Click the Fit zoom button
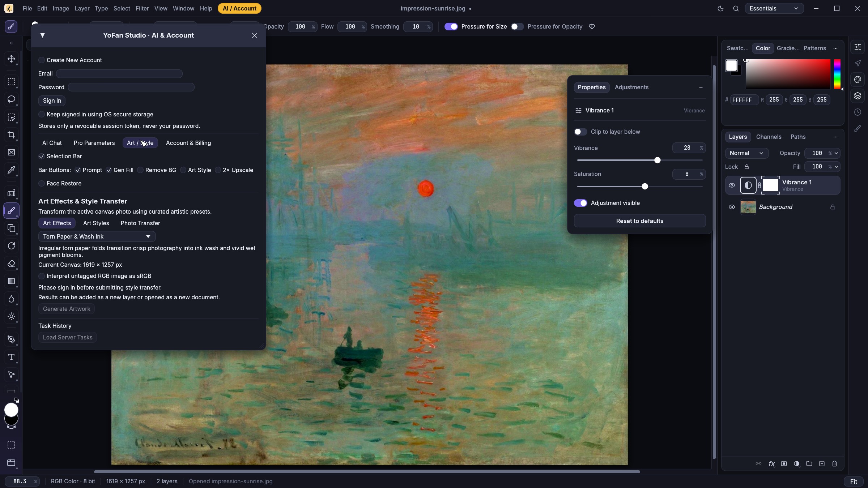The image size is (868, 488). click(854, 481)
